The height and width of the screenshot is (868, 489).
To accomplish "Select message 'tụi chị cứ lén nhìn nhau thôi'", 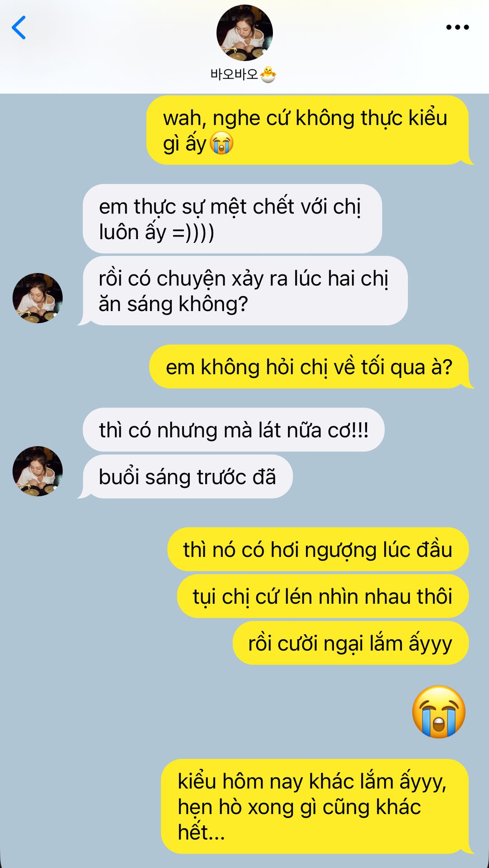I will coord(323,596).
